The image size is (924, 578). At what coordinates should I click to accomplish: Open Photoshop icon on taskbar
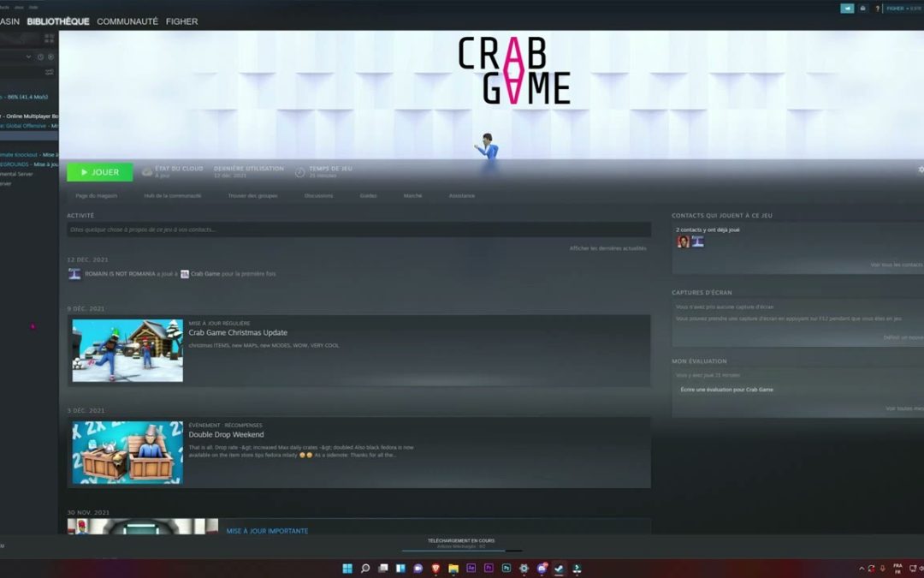tap(506, 569)
